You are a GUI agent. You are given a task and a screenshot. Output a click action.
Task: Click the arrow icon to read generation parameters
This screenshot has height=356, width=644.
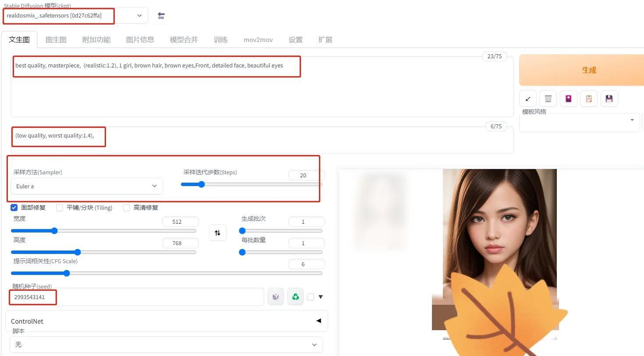[x=527, y=99]
